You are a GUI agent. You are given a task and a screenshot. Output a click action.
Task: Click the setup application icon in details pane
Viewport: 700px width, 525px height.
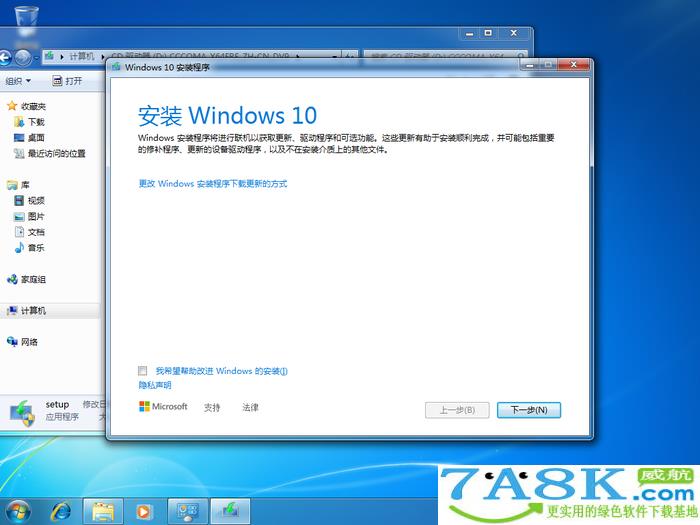(x=22, y=413)
